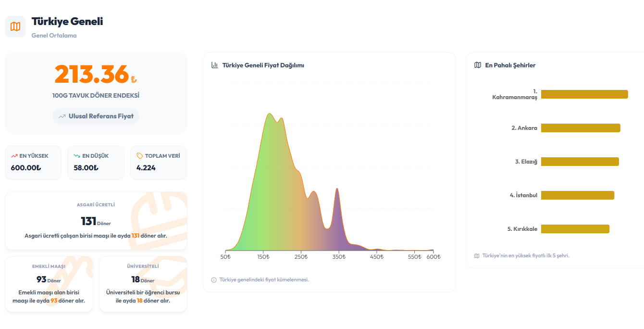Click the map icon beside En Pahalı Şehirler
The width and height of the screenshot is (644, 329).
click(477, 65)
